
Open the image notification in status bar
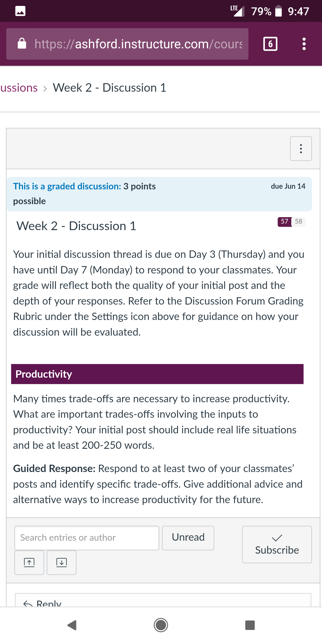(x=20, y=11)
